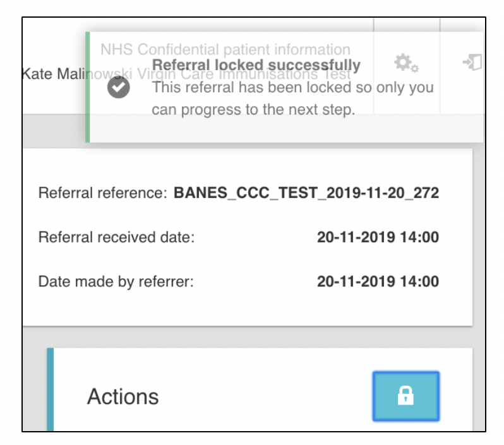Click the 'NHS Confidential patient information' text
This screenshot has height=445, width=504.
coord(225,49)
